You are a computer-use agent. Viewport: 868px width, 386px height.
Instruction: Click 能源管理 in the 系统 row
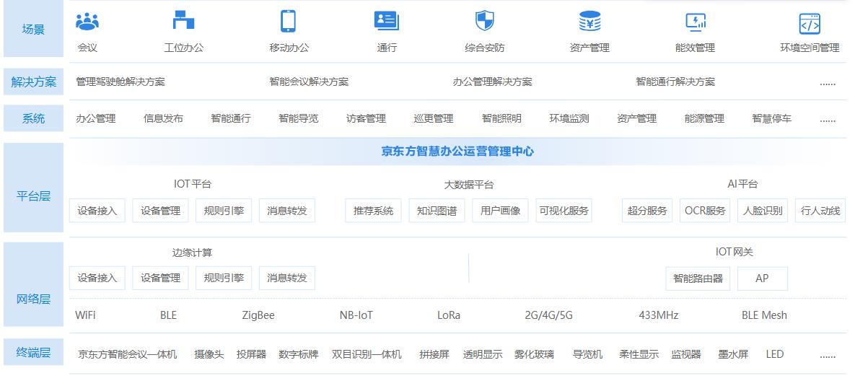click(704, 118)
